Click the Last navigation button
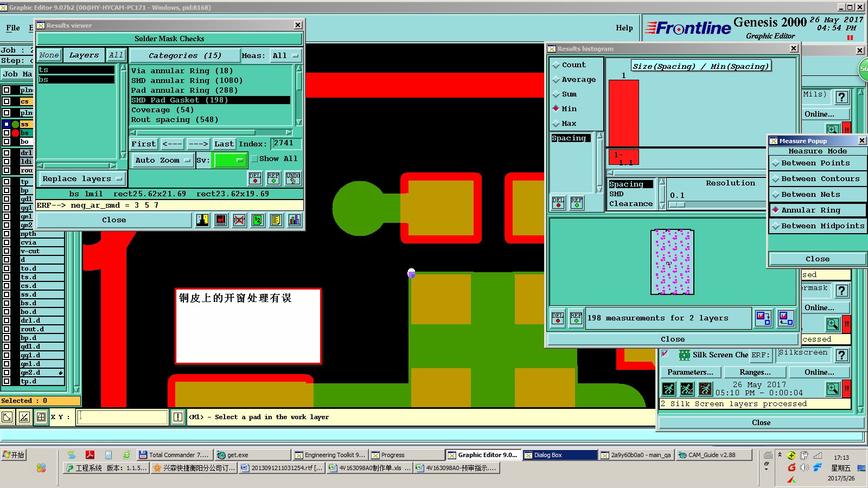 pyautogui.click(x=224, y=144)
